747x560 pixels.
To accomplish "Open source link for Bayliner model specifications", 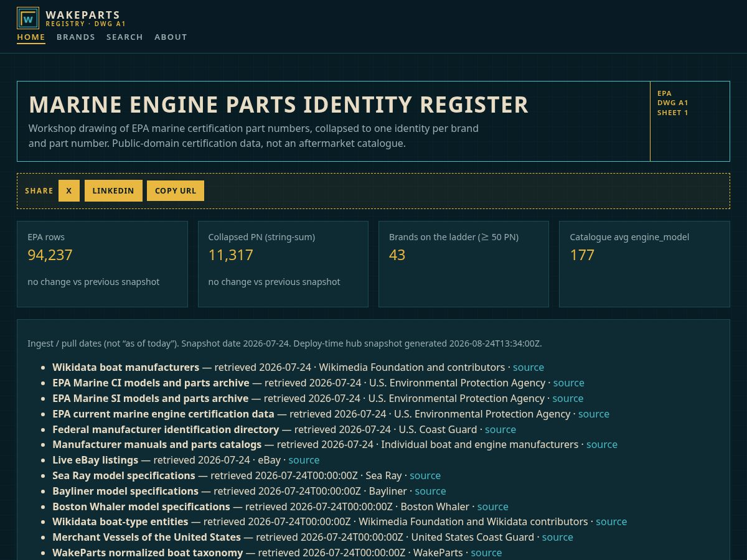I will click(431, 491).
